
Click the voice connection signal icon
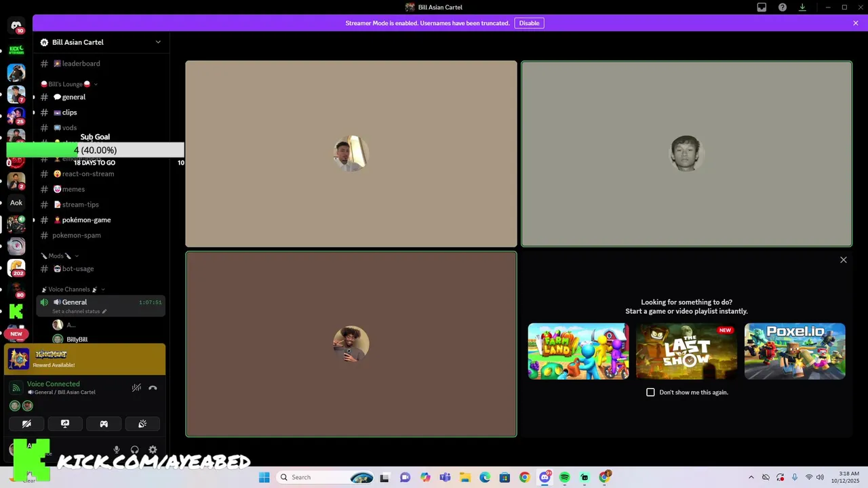coord(16,388)
